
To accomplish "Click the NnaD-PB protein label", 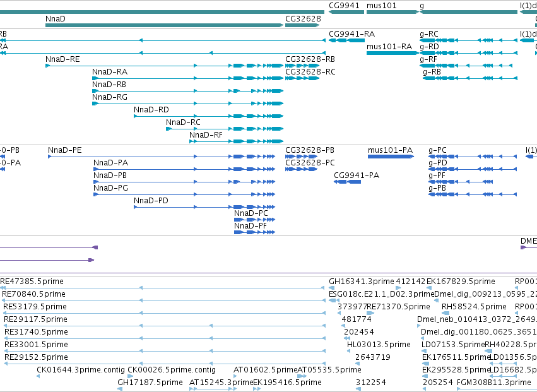I will 110,175.
